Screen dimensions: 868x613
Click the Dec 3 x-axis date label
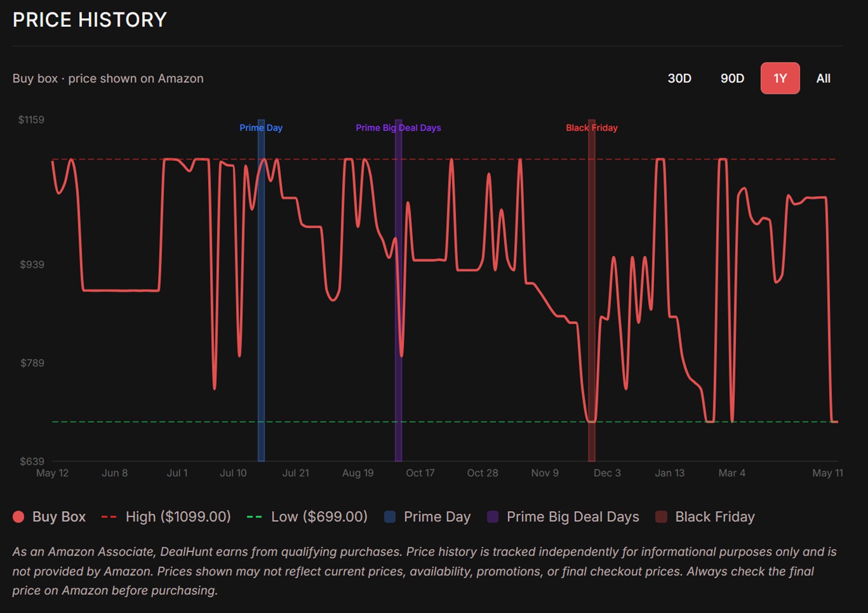[x=607, y=473]
